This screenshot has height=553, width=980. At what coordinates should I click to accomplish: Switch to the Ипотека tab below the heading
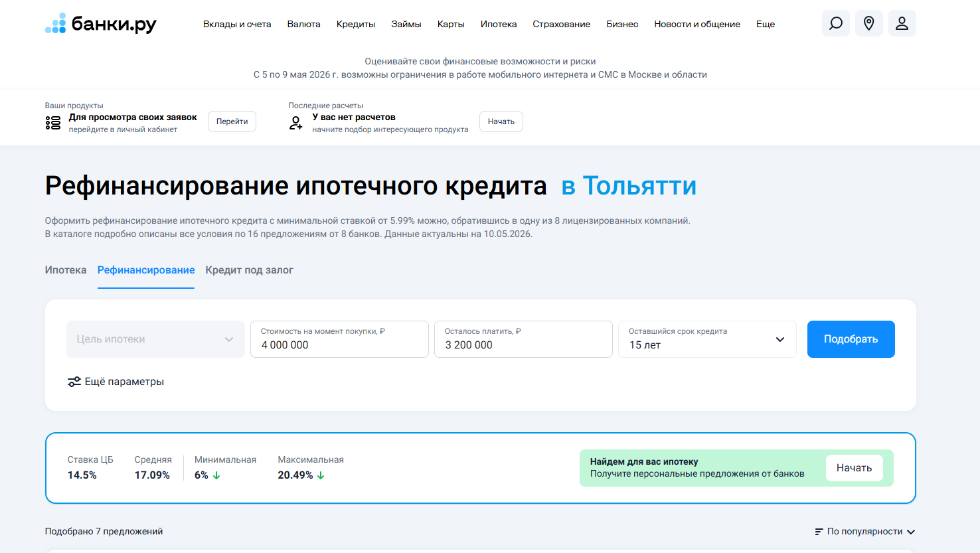[x=66, y=270]
